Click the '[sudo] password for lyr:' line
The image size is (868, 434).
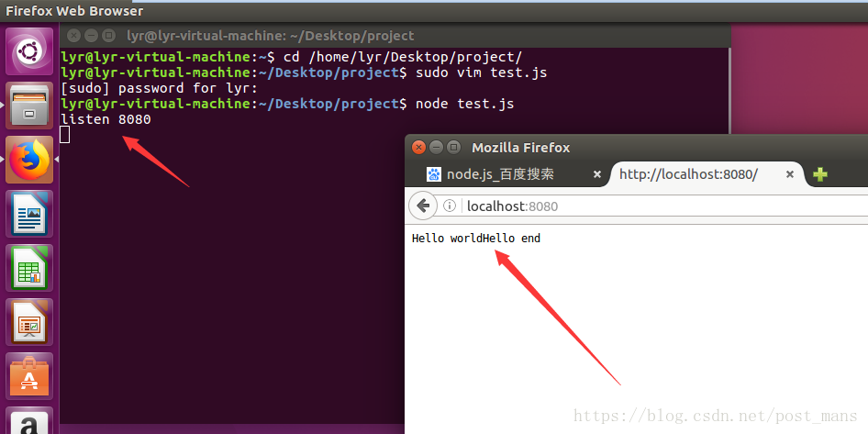[160, 88]
